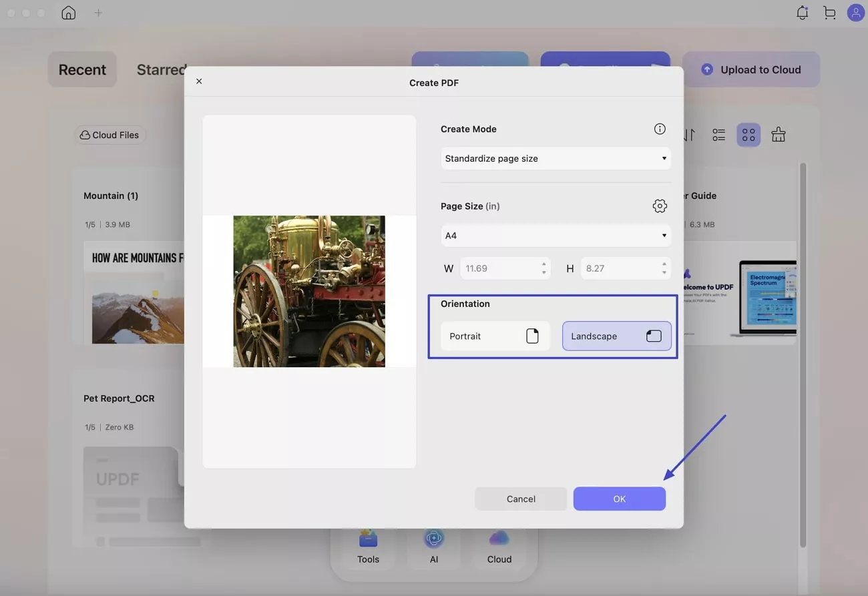Click the home icon in title bar

(68, 13)
